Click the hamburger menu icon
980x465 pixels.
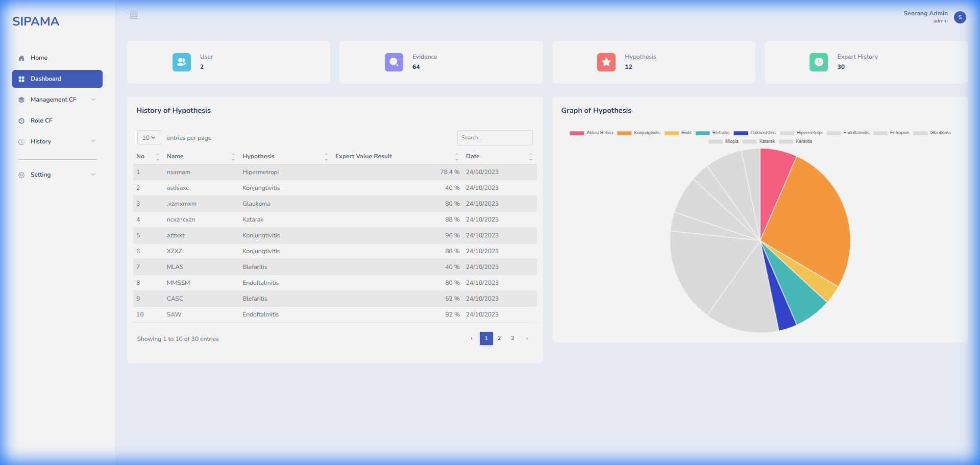pyautogui.click(x=134, y=15)
